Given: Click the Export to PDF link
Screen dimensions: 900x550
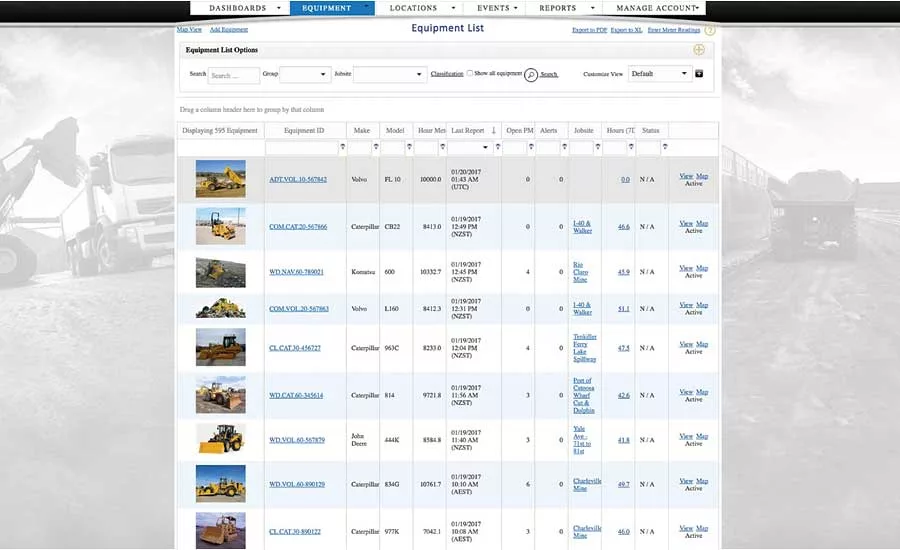Looking at the screenshot, I should pos(589,31).
